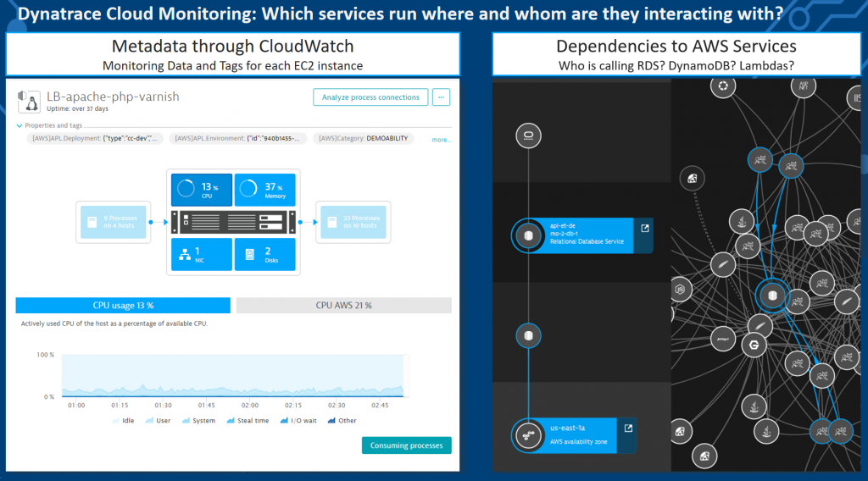Click top node in vertical dependency chain
The image size is (868, 481).
(528, 135)
